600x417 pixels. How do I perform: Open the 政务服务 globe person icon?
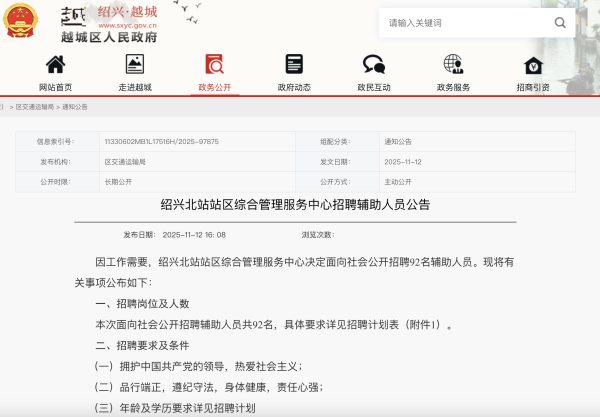[x=453, y=65]
